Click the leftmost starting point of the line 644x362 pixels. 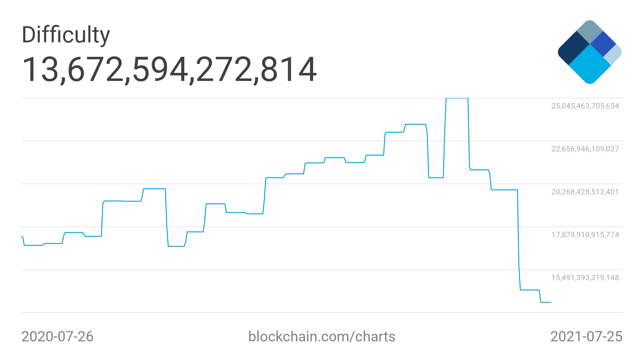(x=22, y=236)
